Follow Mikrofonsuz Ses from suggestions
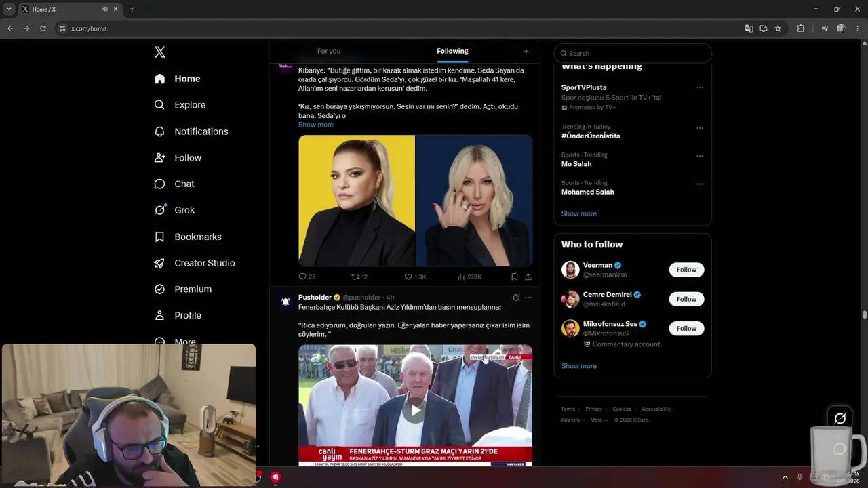The image size is (868, 488). 686,329
